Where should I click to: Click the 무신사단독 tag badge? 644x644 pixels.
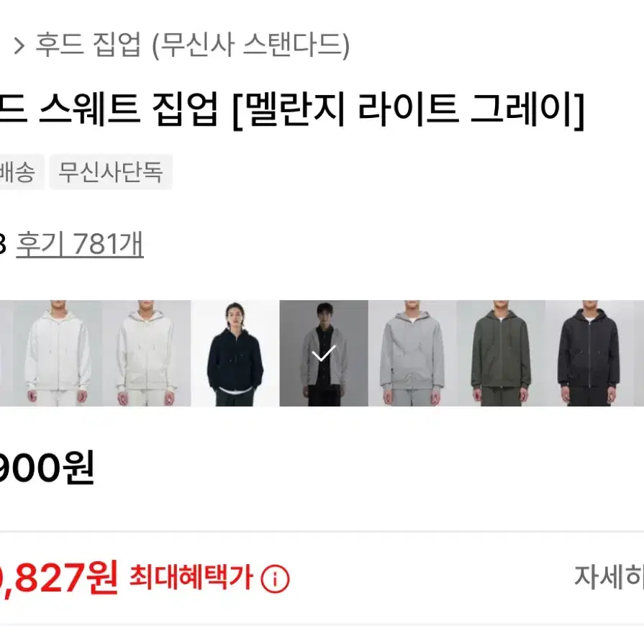pyautogui.click(x=111, y=172)
